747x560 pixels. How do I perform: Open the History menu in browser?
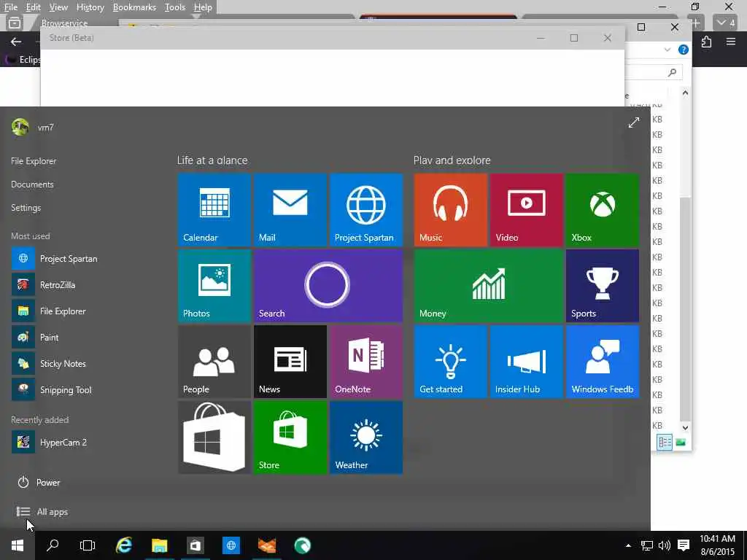coord(90,7)
